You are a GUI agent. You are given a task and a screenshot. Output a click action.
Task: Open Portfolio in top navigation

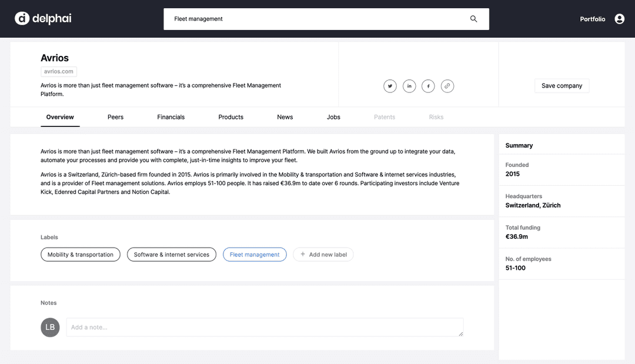592,19
